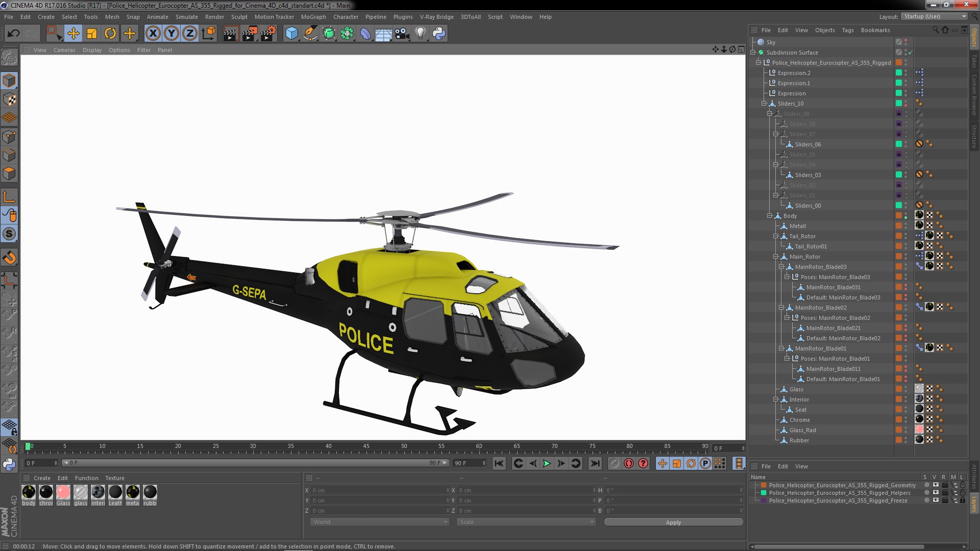Screen dimensions: 980x551
Task: Add a Light object from toolbar
Action: click(x=420, y=34)
